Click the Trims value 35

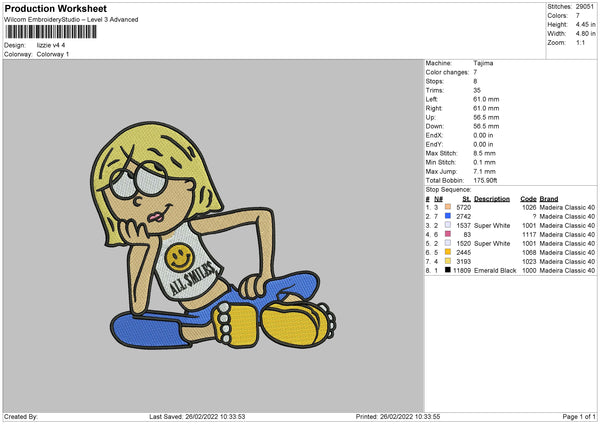click(x=477, y=90)
